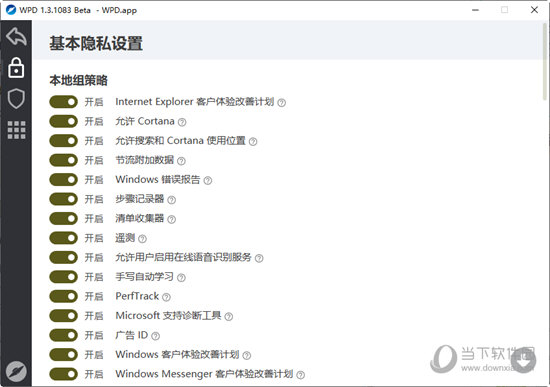Screen dimensions: 550x387
Task: Click help icon next to Windows 错误报告
Action: [207, 180]
